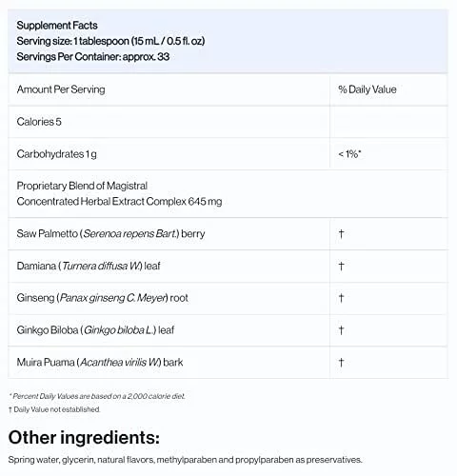Click the Herbal Extract Complex 645 mg line
This screenshot has width=457, height=476.
point(119,202)
